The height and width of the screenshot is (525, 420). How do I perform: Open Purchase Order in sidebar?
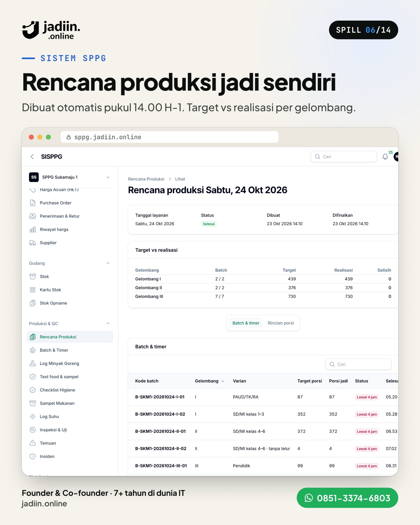[70, 203]
